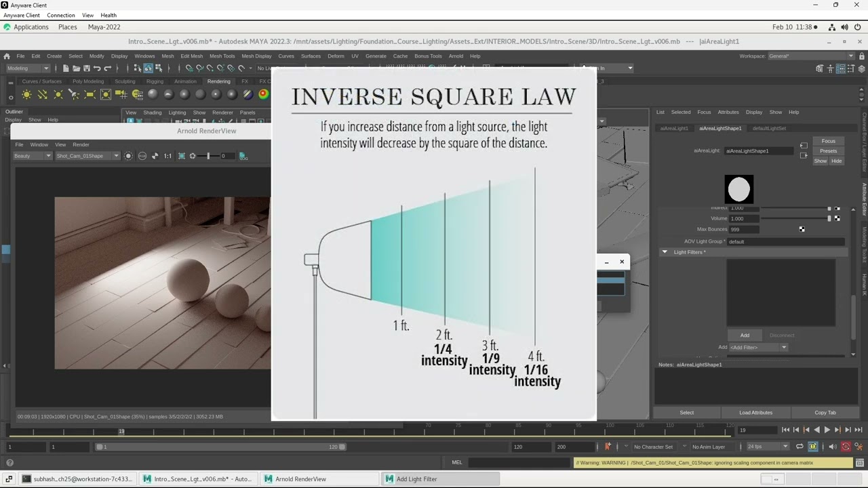Open the Beauty AOV dropdown in RenderView
The image size is (868, 488).
coord(32,156)
